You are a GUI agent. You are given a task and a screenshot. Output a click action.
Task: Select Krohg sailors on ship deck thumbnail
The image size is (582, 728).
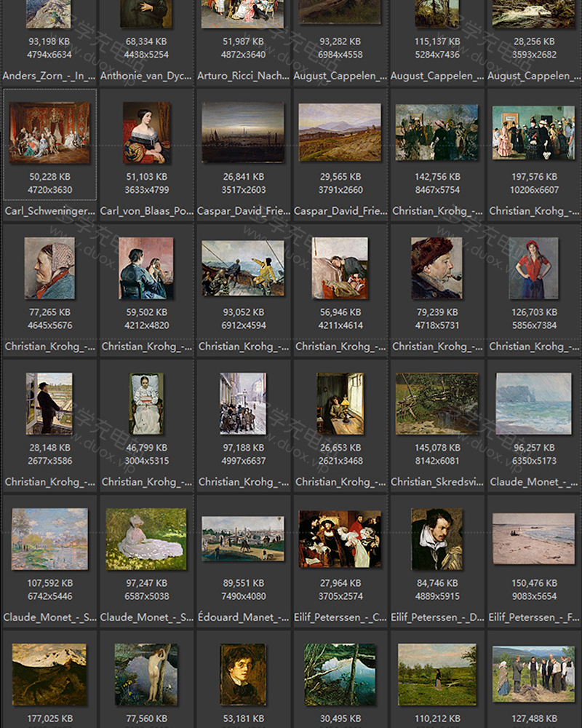(x=243, y=268)
